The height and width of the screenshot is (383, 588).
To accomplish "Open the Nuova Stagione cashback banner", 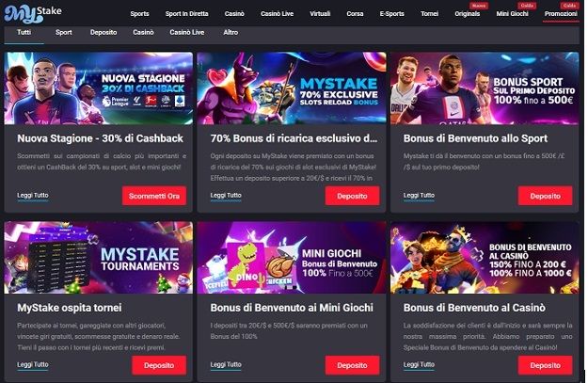I will click(99, 88).
